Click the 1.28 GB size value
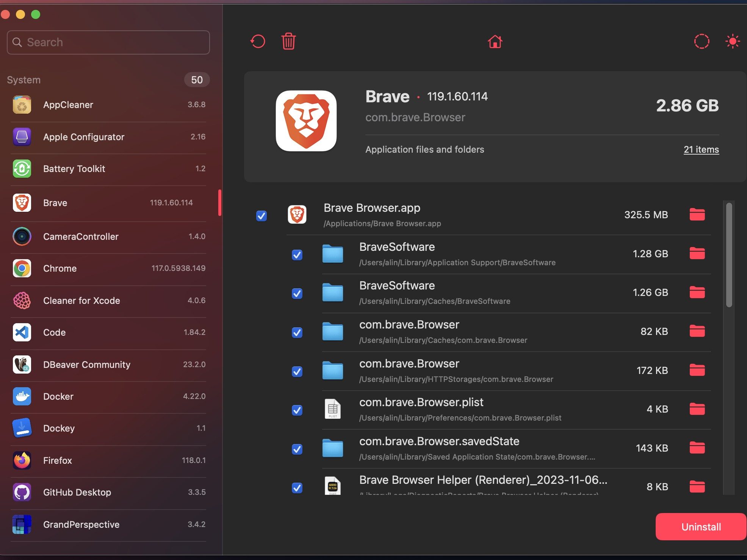Image resolution: width=747 pixels, height=560 pixels. tap(650, 253)
